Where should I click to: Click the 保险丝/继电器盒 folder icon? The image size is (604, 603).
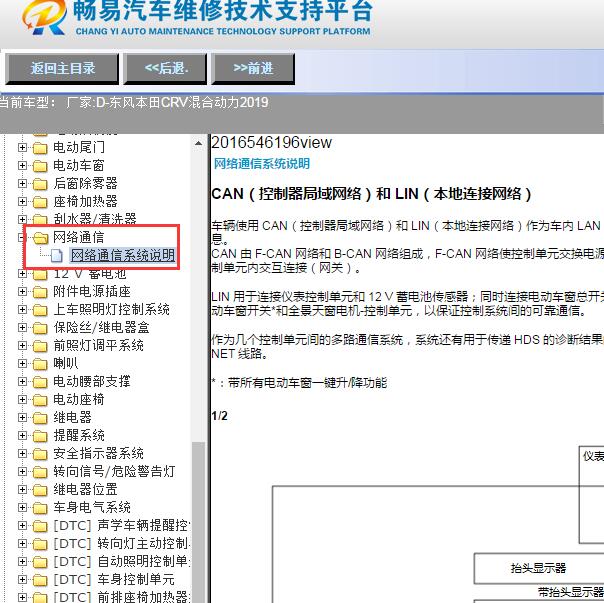pos(40,328)
